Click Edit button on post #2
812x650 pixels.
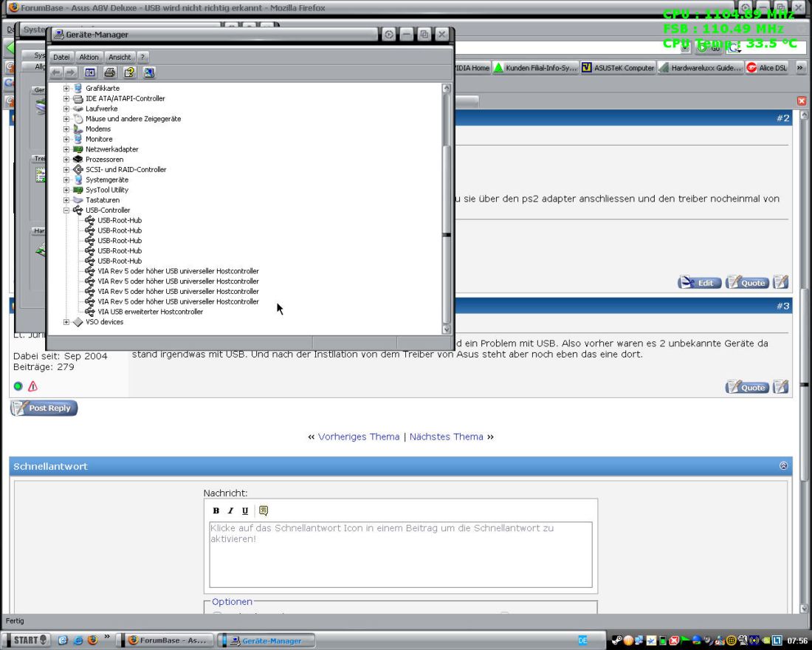pyautogui.click(x=699, y=282)
